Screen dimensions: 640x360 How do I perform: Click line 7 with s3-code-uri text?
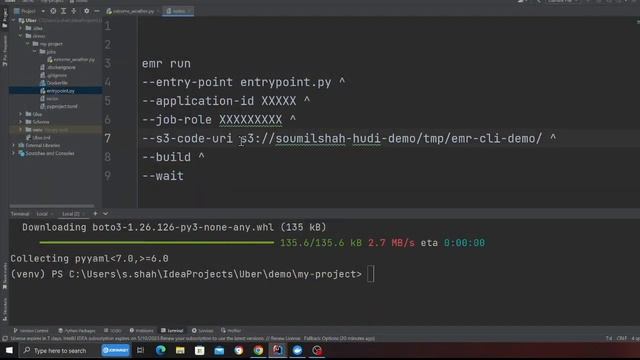(x=349, y=138)
